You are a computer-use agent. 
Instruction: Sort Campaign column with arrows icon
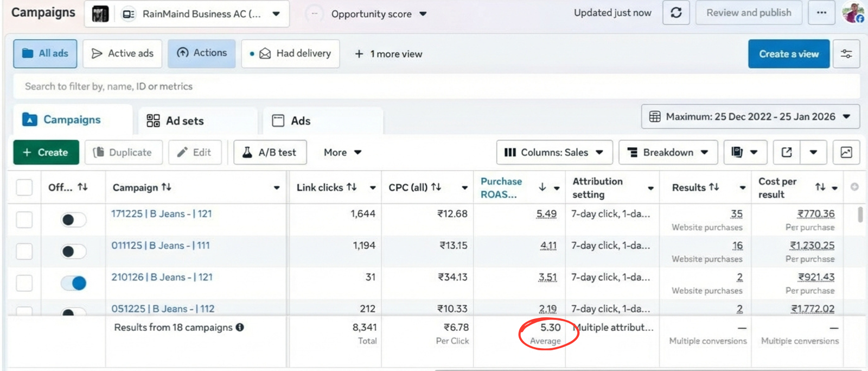pos(166,187)
